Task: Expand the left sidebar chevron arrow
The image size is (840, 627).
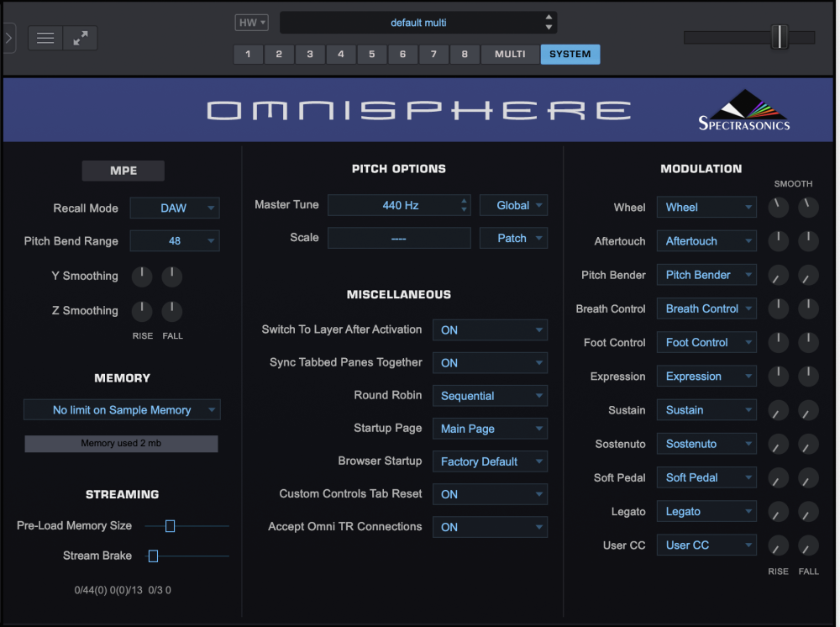Action: (x=8, y=38)
